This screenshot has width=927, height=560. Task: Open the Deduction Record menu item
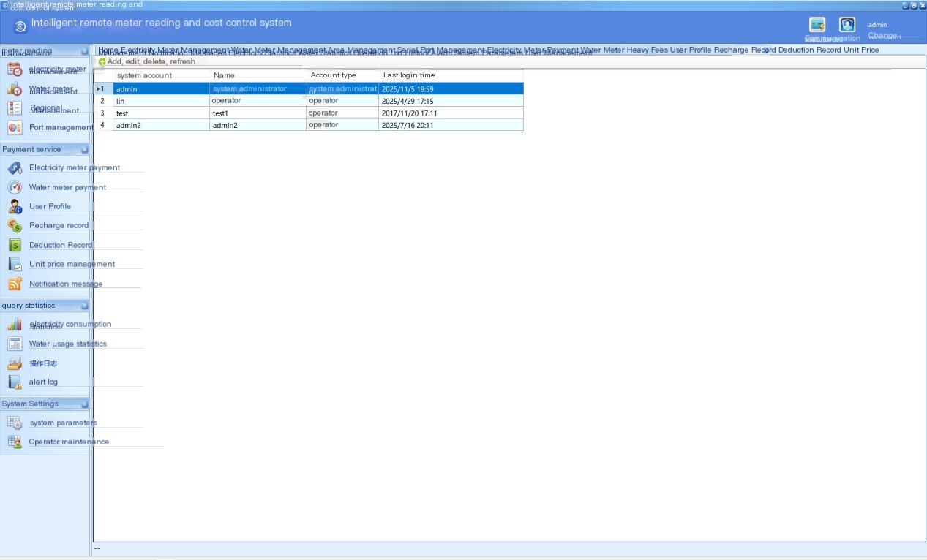pos(810,50)
